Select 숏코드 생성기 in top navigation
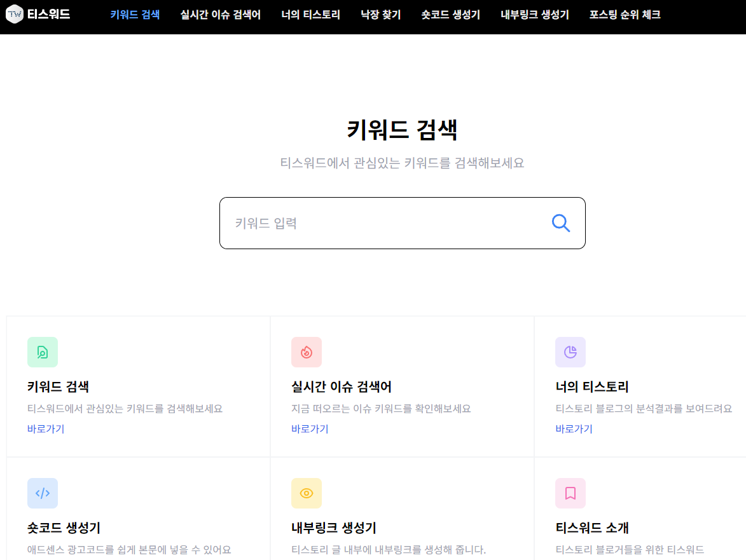The image size is (746, 560). tap(450, 15)
